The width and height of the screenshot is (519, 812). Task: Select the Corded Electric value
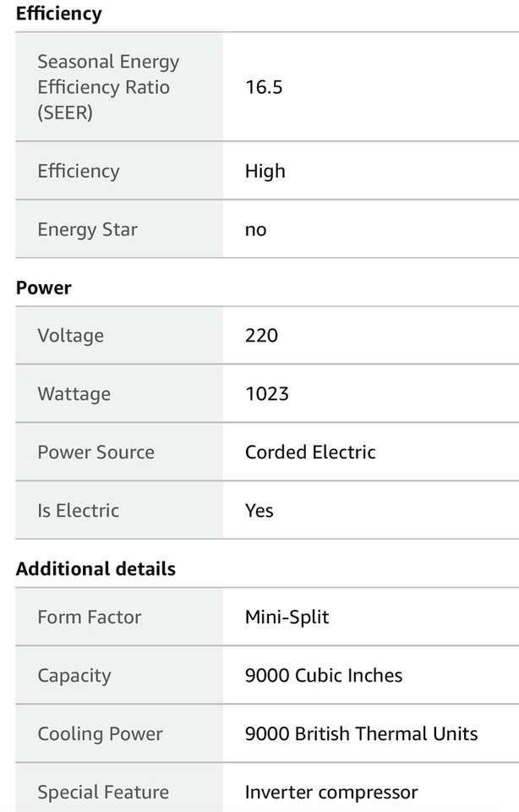(310, 452)
